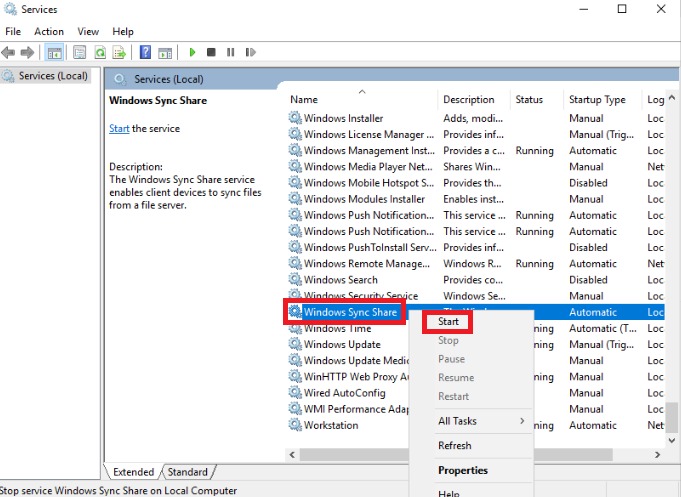Click the Restart Service toolbar icon
The image size is (681, 497).
point(250,52)
